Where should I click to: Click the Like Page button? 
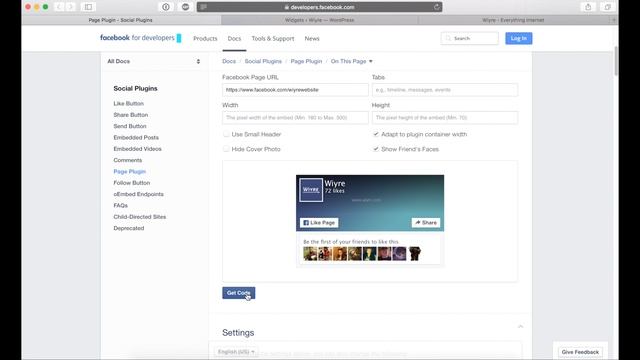coord(319,222)
